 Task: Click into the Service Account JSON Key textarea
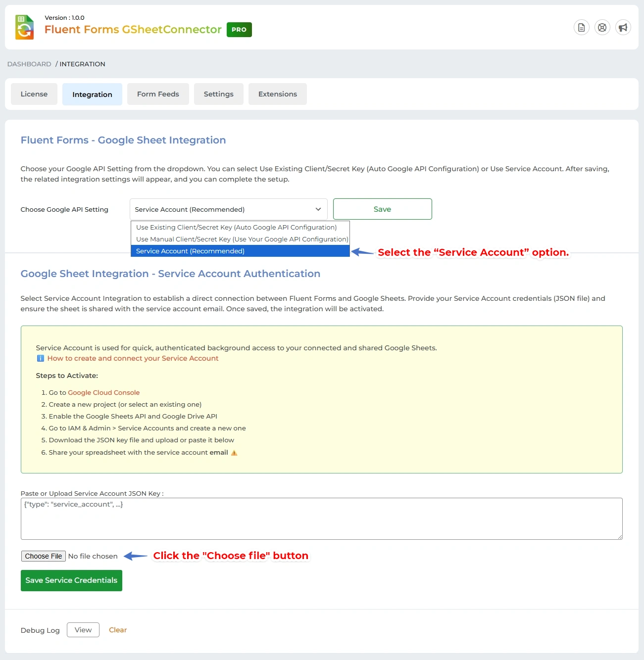coord(321,519)
